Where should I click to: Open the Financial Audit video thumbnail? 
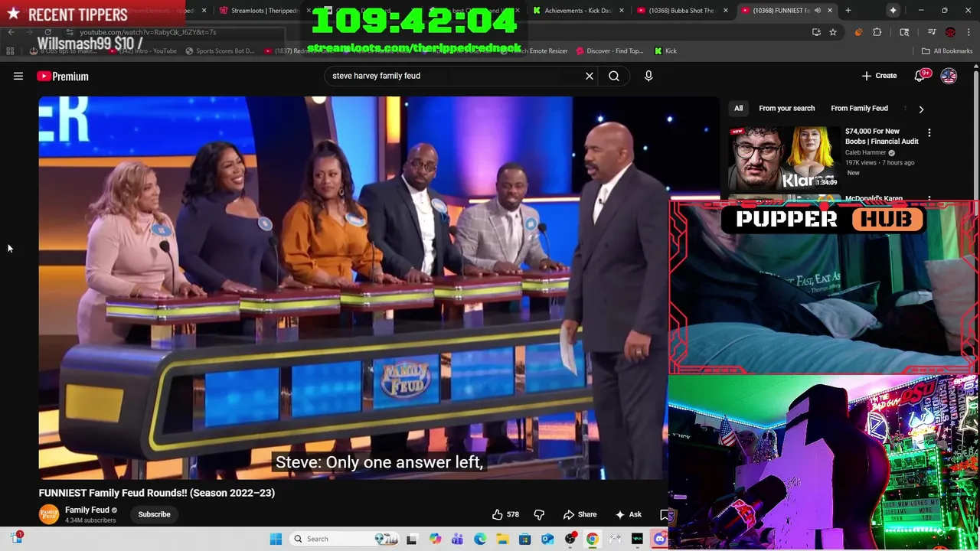[784, 158]
